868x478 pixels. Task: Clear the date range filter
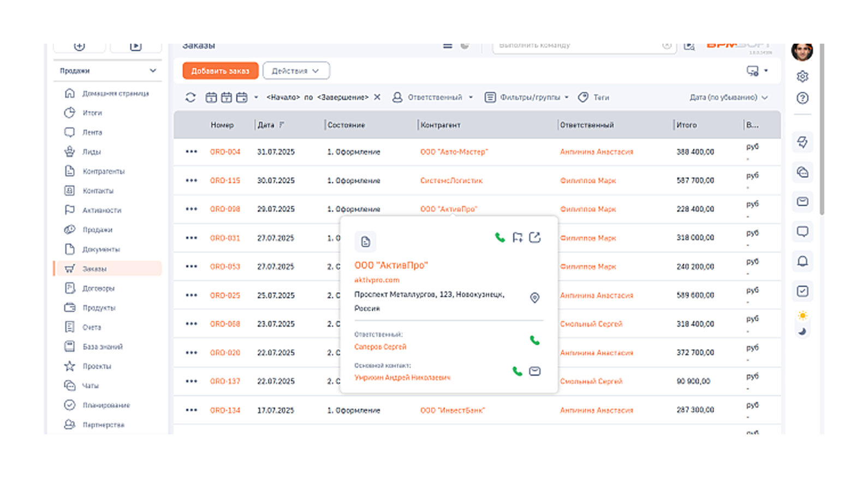tap(377, 97)
